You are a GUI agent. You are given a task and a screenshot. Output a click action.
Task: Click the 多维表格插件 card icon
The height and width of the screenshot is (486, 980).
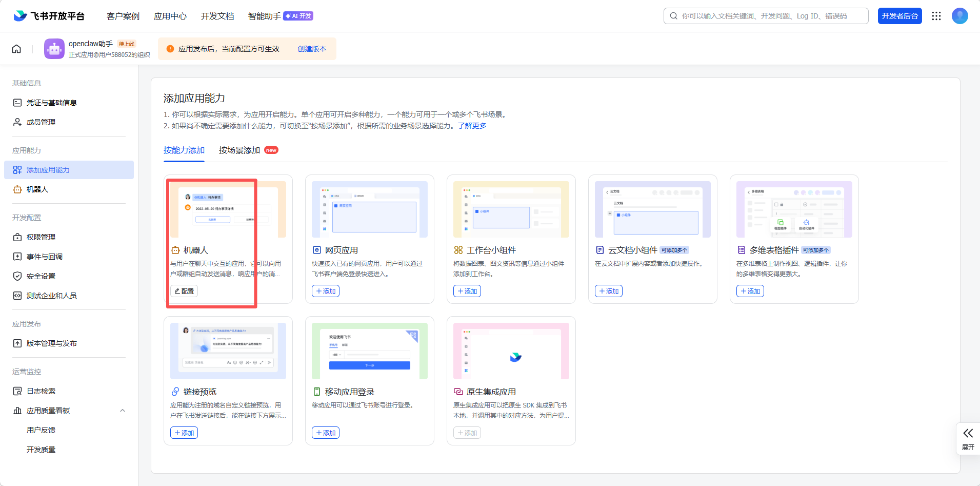pos(742,250)
